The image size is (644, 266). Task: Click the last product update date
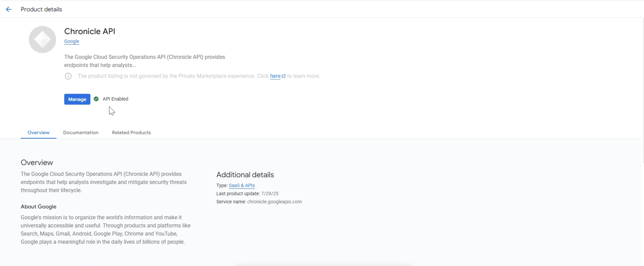point(269,194)
